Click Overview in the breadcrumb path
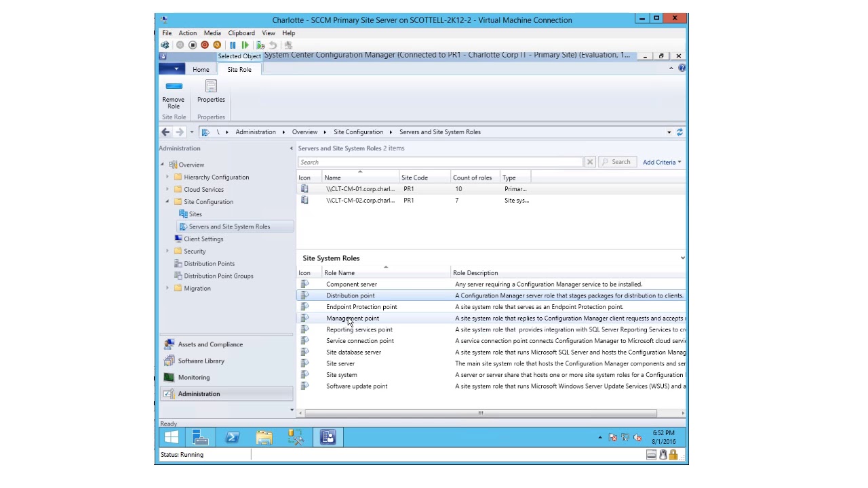 point(304,132)
